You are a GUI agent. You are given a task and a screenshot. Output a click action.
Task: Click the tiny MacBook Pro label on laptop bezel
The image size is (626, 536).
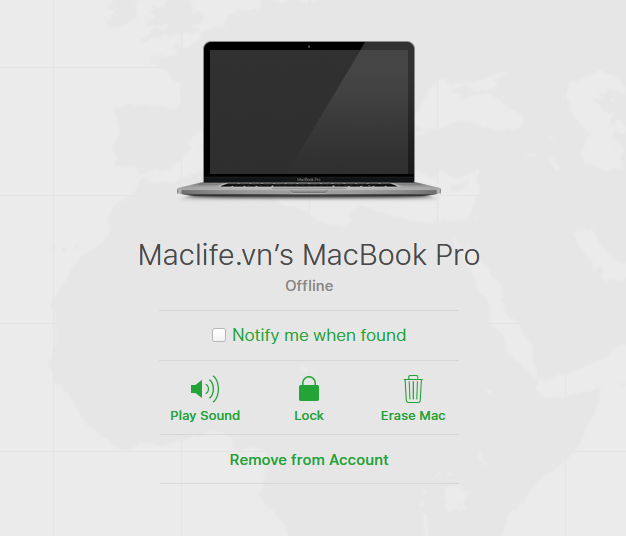[309, 179]
